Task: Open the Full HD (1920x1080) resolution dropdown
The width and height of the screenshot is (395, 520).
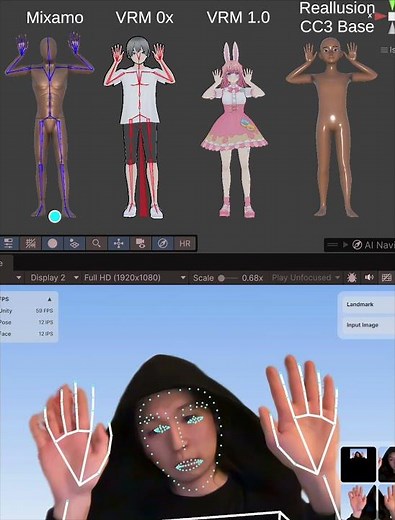Action: click(x=134, y=278)
